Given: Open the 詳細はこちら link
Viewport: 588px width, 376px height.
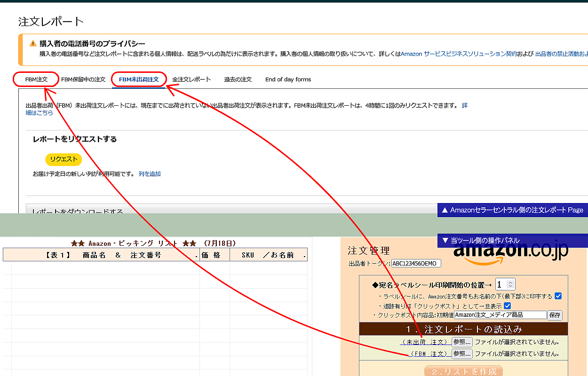Looking at the screenshot, I should pyautogui.click(x=39, y=113).
